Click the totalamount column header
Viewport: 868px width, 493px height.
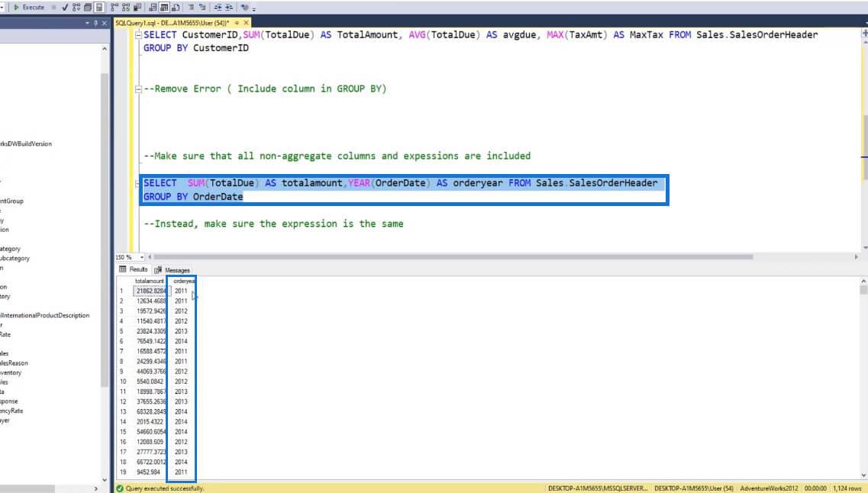[x=150, y=281]
